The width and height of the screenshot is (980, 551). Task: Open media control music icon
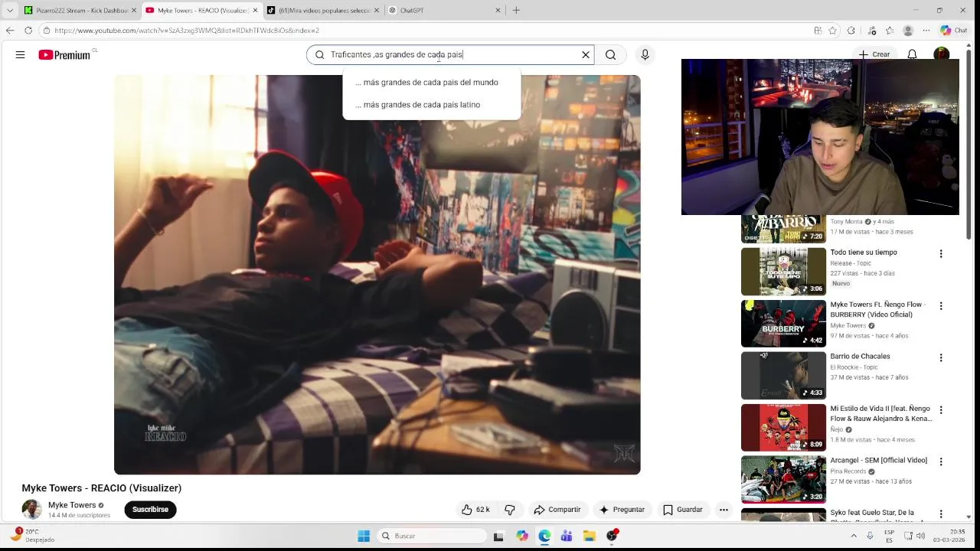point(872,31)
